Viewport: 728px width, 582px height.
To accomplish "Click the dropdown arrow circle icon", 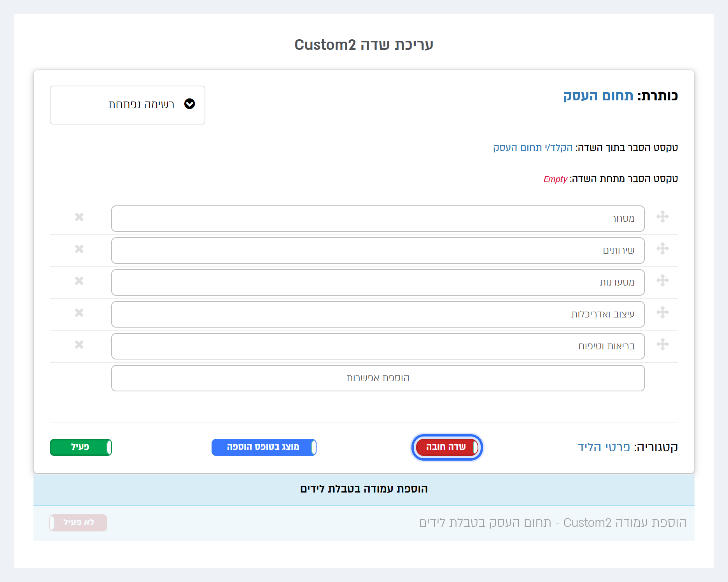I will 190,104.
